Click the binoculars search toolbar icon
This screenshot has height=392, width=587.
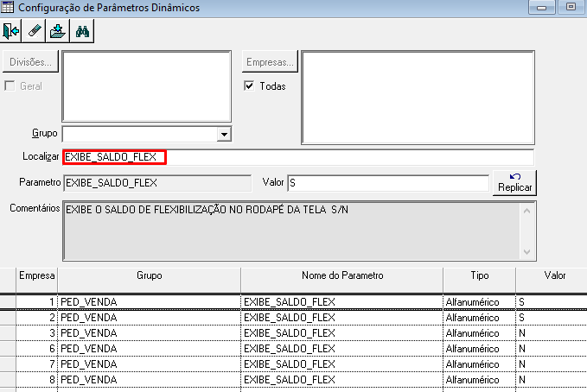tap(82, 31)
